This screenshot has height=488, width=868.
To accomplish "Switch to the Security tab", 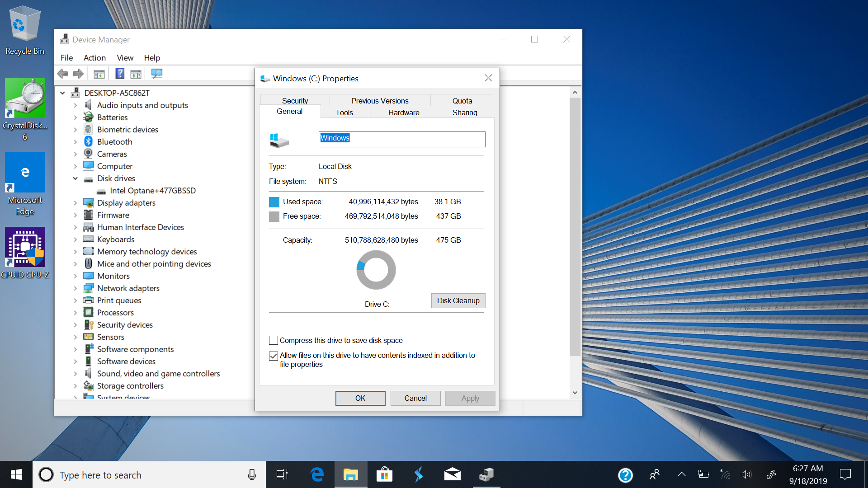I will coord(295,100).
